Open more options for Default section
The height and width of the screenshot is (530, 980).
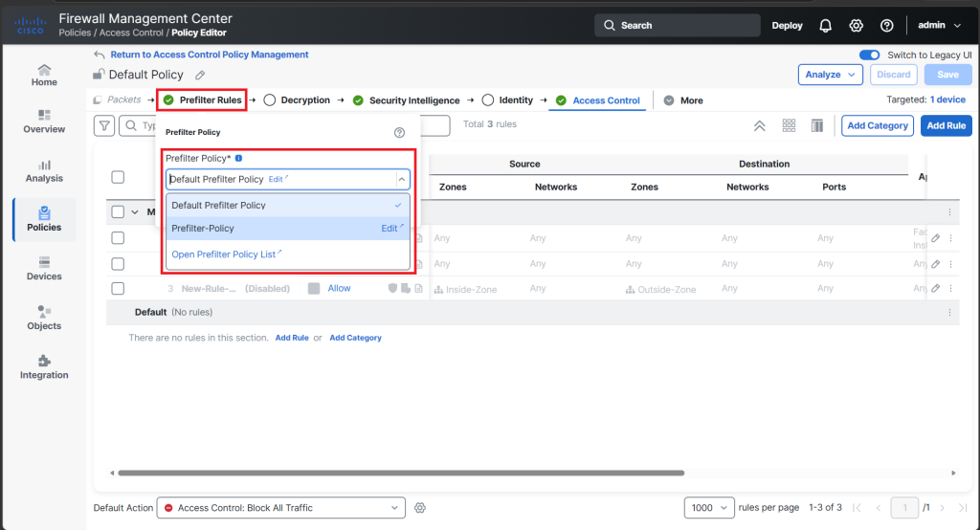[949, 312]
